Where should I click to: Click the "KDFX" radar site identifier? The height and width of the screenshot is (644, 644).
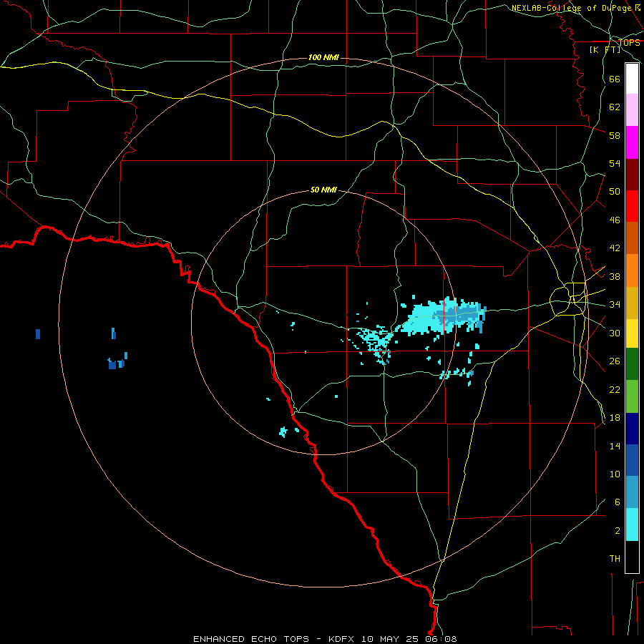(x=343, y=639)
